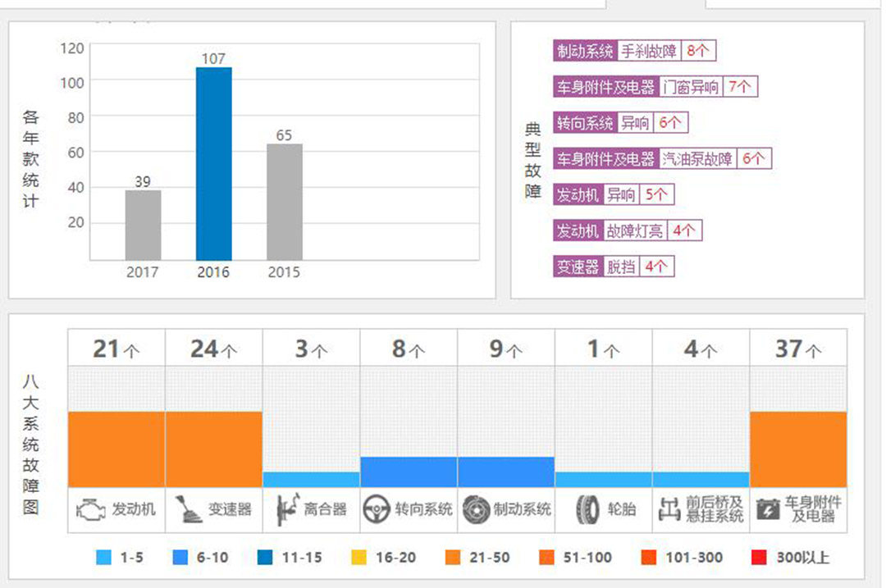
Task: Click the tire (轮胎) icon
Action: 586,509
